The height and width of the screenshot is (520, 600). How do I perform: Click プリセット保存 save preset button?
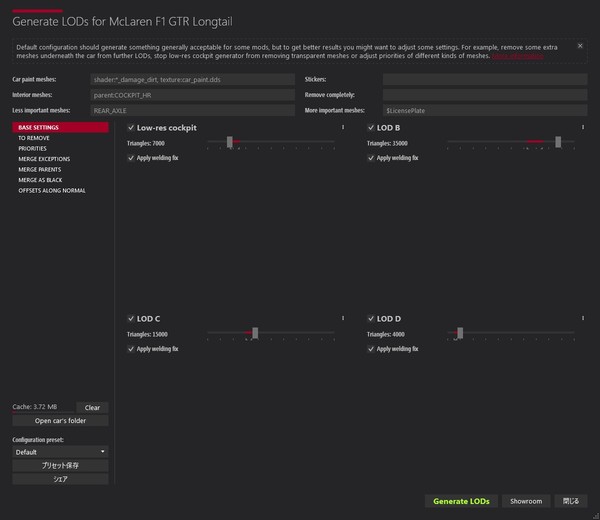(60, 466)
